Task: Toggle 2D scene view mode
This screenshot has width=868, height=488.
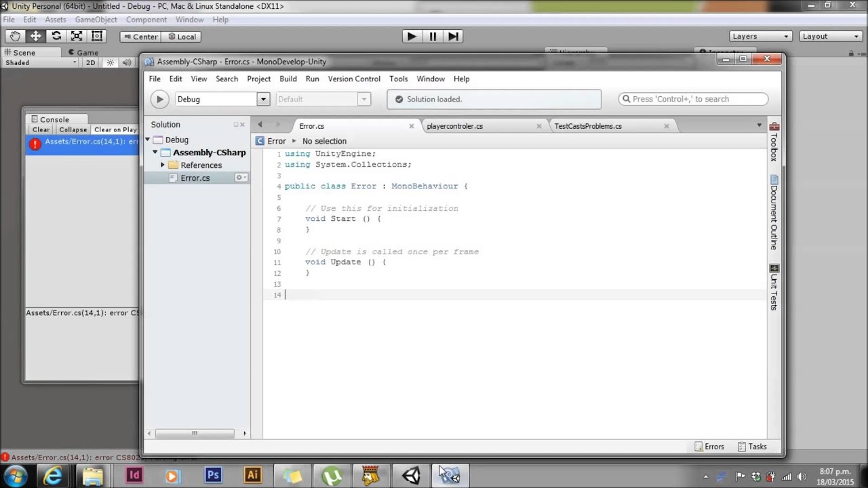Action: [90, 62]
